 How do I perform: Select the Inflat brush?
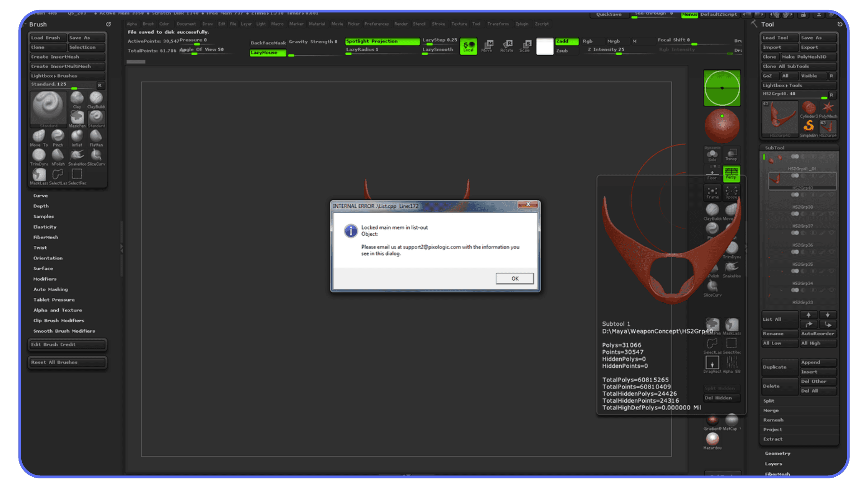(x=77, y=137)
